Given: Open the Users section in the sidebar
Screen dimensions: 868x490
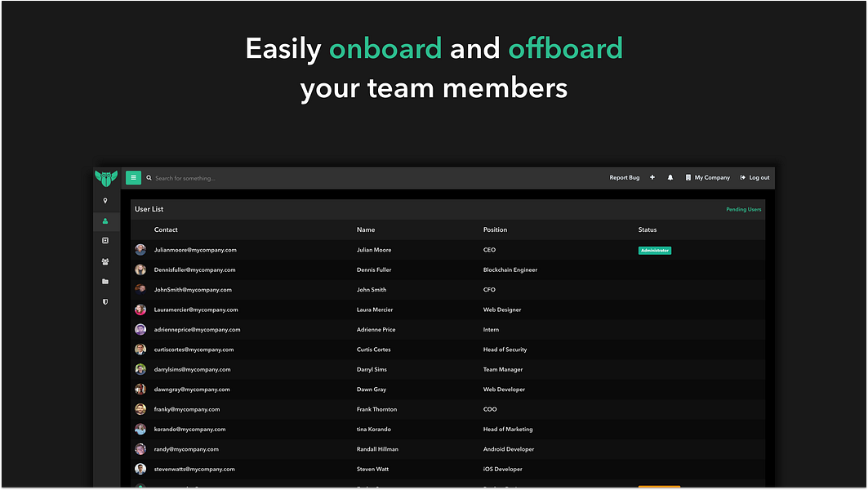Looking at the screenshot, I should (x=105, y=220).
